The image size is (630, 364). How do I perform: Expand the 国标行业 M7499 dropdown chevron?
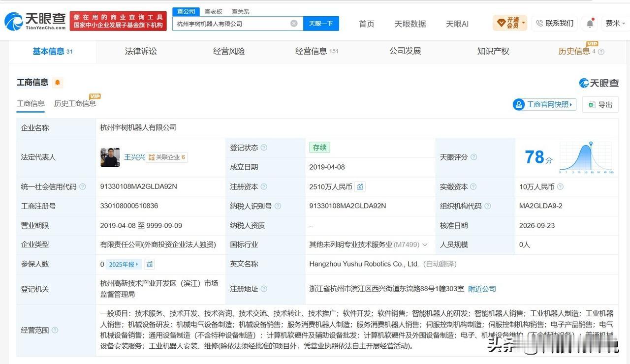click(x=425, y=244)
